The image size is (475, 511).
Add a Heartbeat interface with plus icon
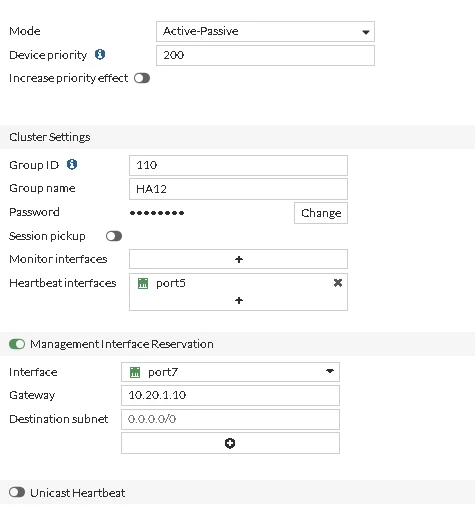click(239, 301)
